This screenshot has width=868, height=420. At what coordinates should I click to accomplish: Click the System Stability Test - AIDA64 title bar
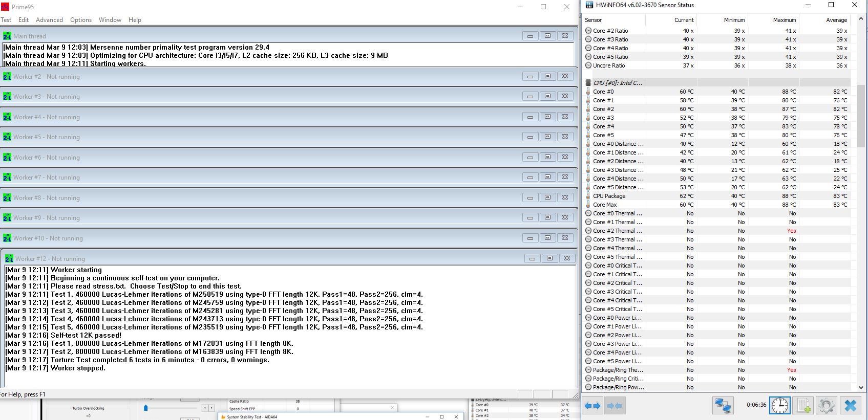click(341, 417)
